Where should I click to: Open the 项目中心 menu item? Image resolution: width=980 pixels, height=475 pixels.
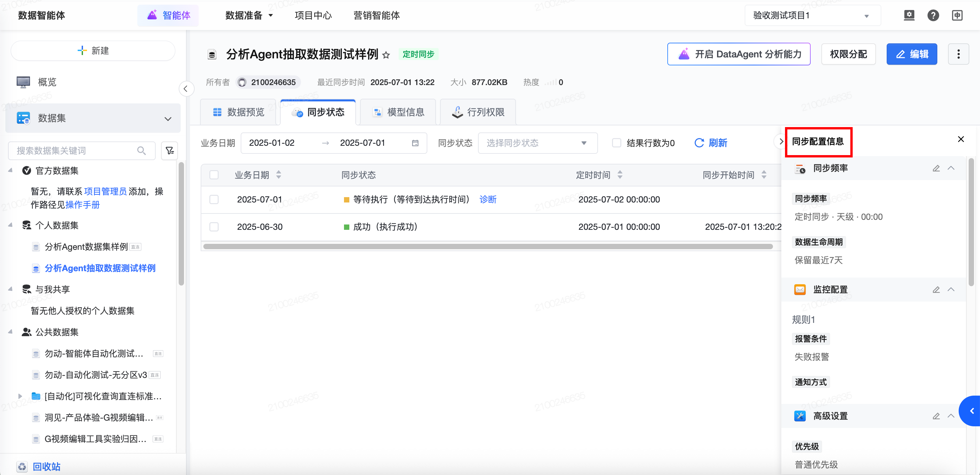pyautogui.click(x=313, y=15)
